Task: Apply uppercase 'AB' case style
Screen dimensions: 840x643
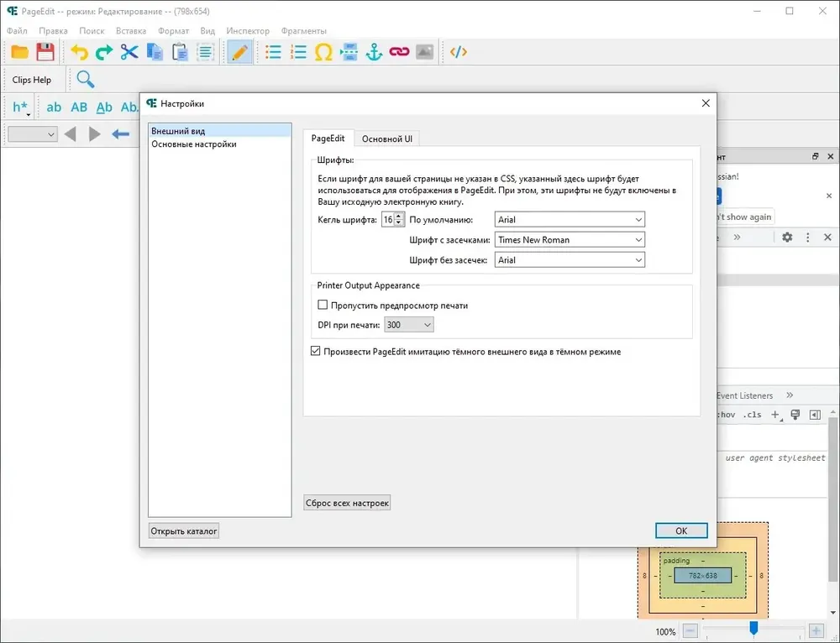Action: tap(79, 107)
